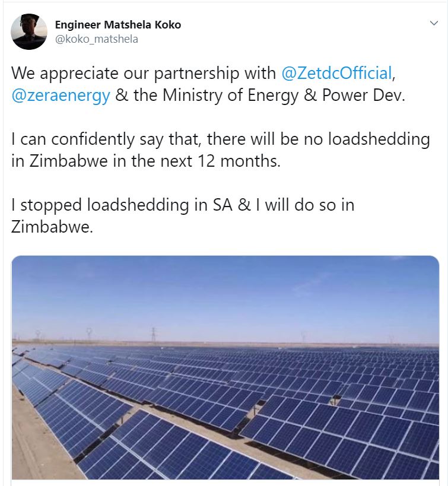448x486 pixels.
Task: Click the final word 'Zimbabwe.' in tweet
Action: [52, 227]
